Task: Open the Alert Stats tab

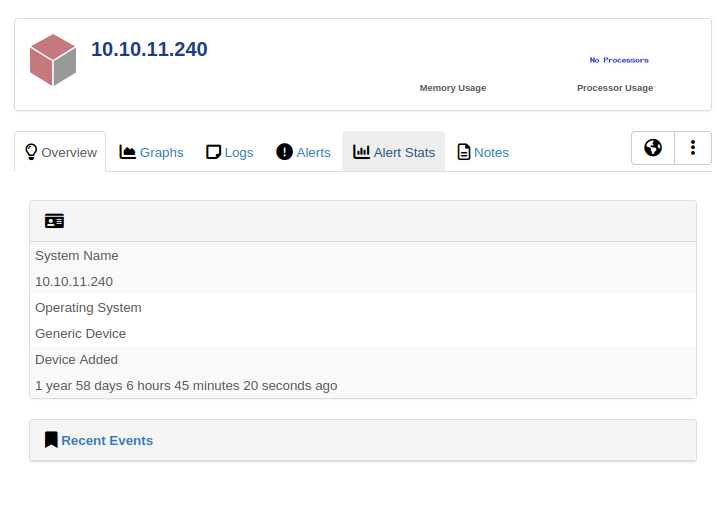Action: [404, 153]
